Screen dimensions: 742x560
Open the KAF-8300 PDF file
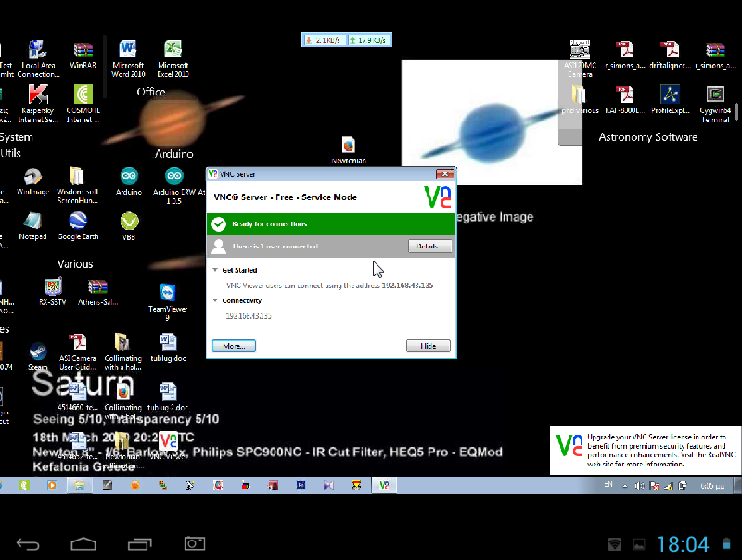tap(624, 99)
